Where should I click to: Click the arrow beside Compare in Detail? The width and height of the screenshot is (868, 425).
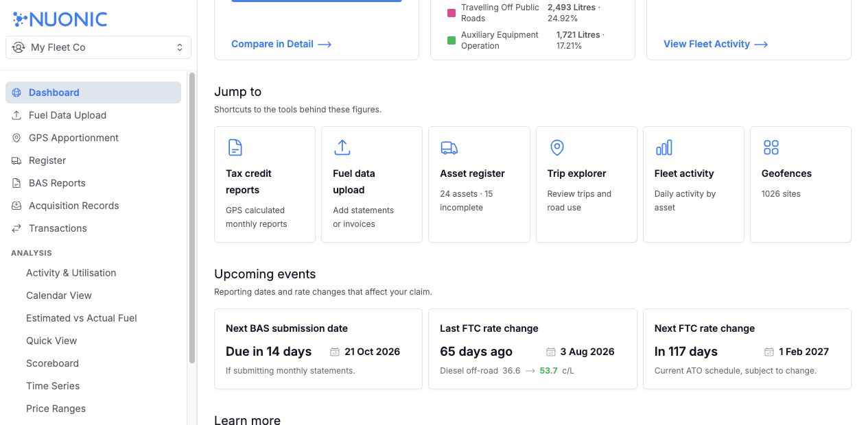click(x=325, y=44)
